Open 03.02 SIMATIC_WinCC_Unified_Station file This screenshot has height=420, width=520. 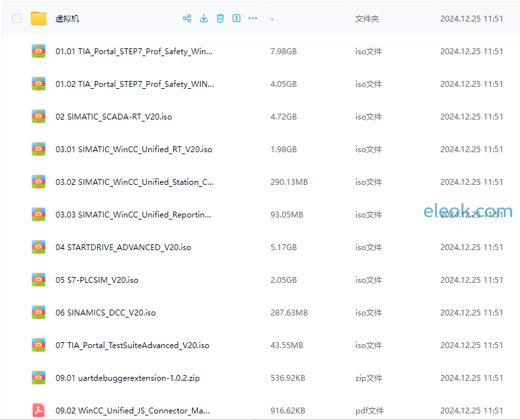pos(135,182)
